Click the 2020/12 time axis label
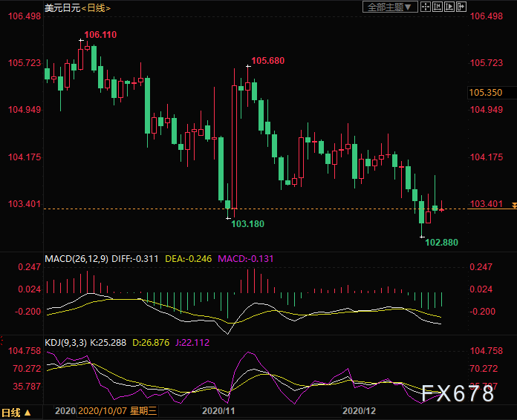Screen dimensions: 517x420 click(359, 410)
